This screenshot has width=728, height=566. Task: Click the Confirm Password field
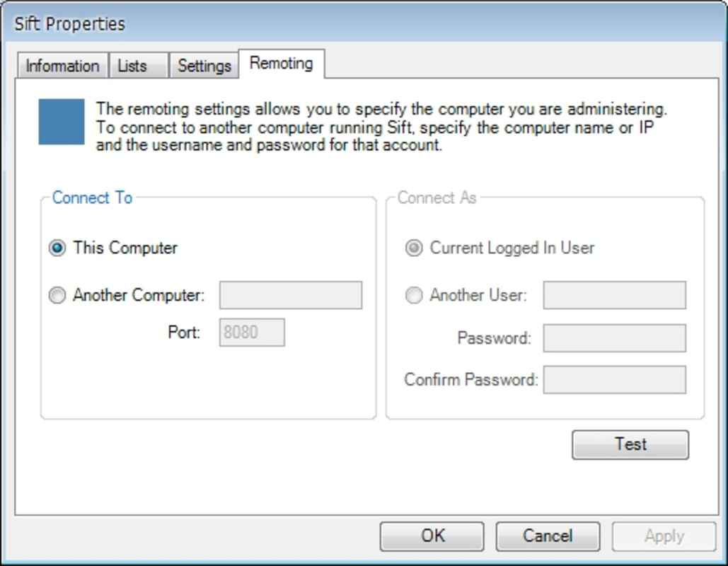pos(613,380)
